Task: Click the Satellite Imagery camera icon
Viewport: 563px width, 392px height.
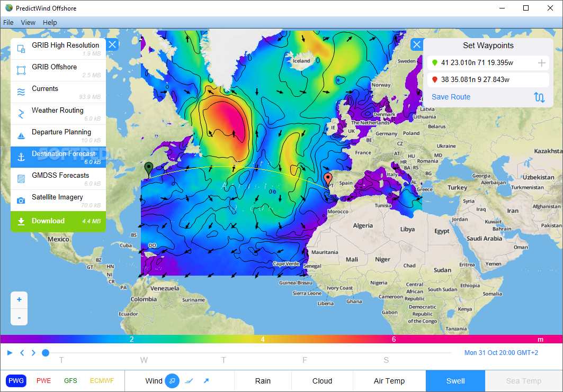Action: 21,200
